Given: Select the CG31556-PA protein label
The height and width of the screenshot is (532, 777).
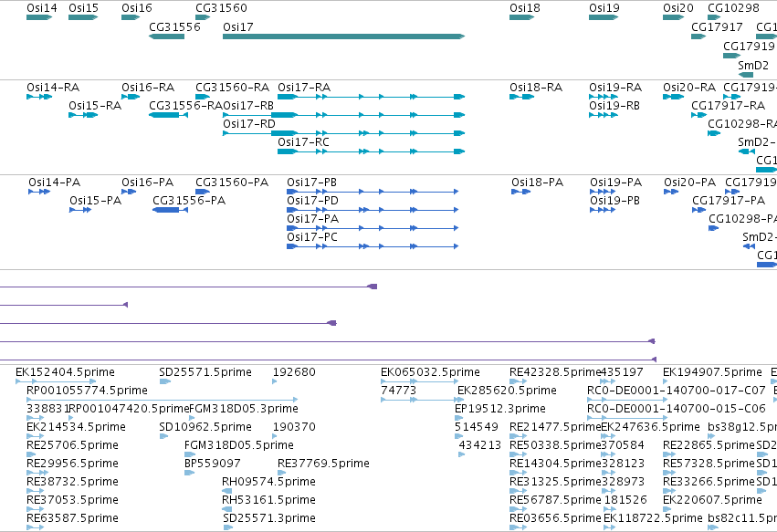Looking at the screenshot, I should (x=189, y=201).
